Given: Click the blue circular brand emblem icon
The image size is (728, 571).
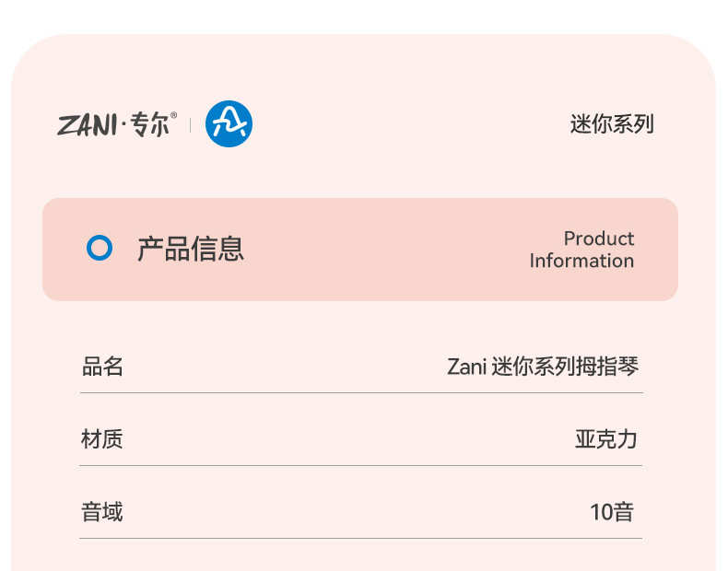Looking at the screenshot, I should coord(229,123).
